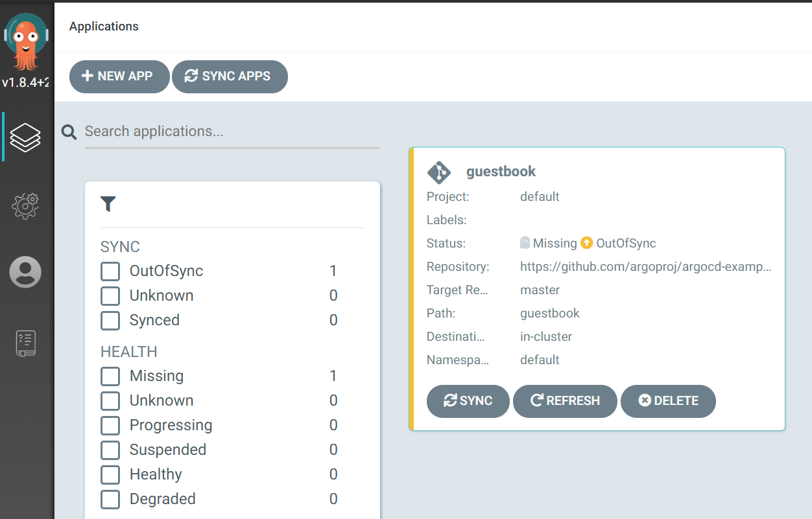812x519 pixels.
Task: Click the Target Revision value master
Action: click(x=540, y=290)
